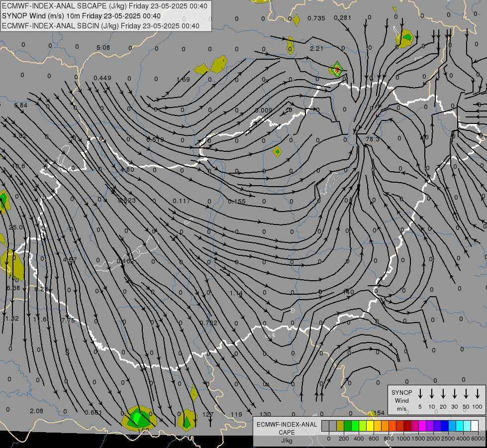
Task: Click the 0.462 value on the map
Action: [125, 261]
